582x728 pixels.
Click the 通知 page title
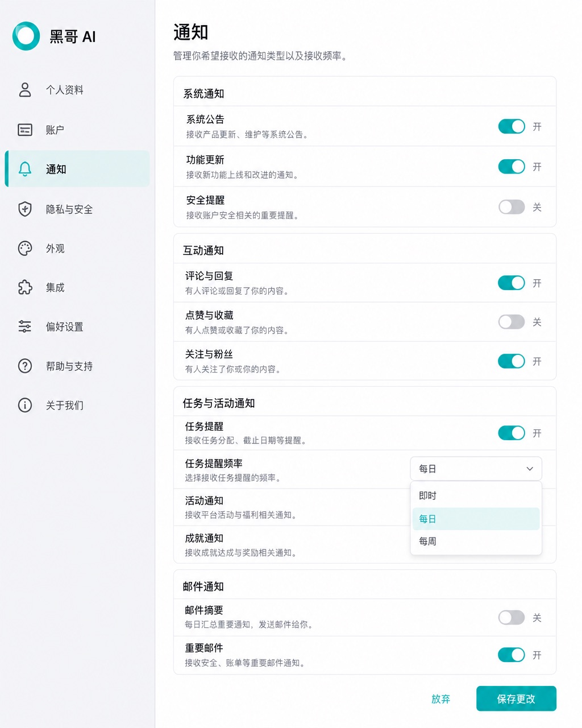(191, 32)
